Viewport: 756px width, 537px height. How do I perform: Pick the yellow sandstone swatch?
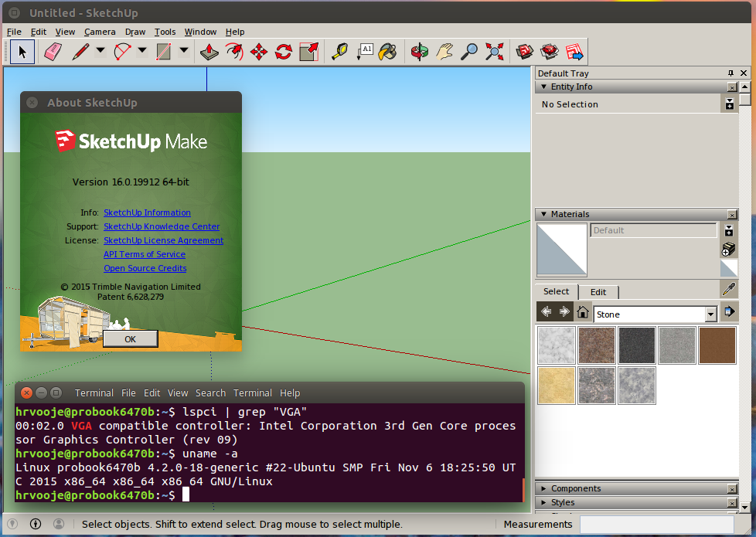(557, 385)
